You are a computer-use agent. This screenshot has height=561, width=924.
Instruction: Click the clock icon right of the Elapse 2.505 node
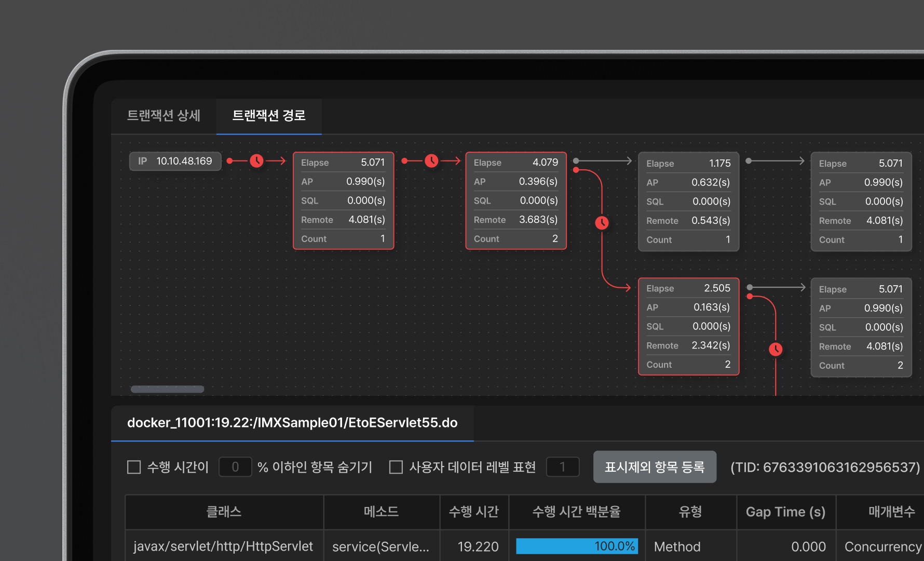pos(776,349)
